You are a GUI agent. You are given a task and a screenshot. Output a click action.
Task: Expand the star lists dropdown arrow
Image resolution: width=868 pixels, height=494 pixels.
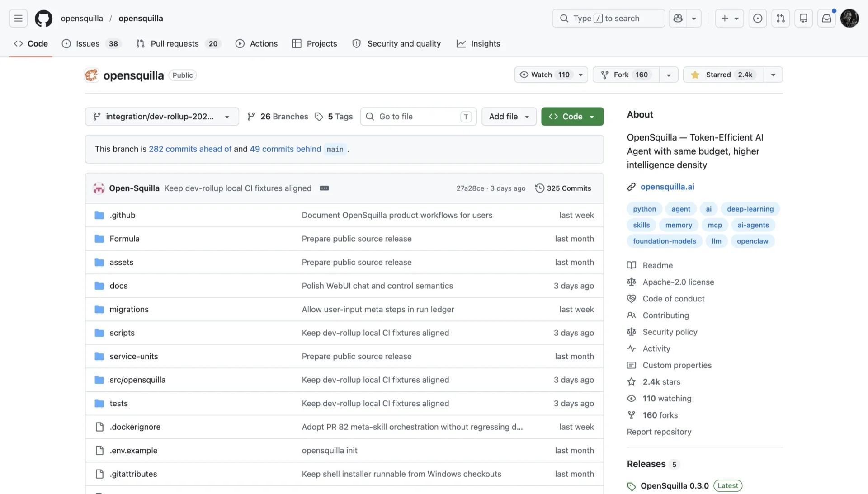(773, 75)
